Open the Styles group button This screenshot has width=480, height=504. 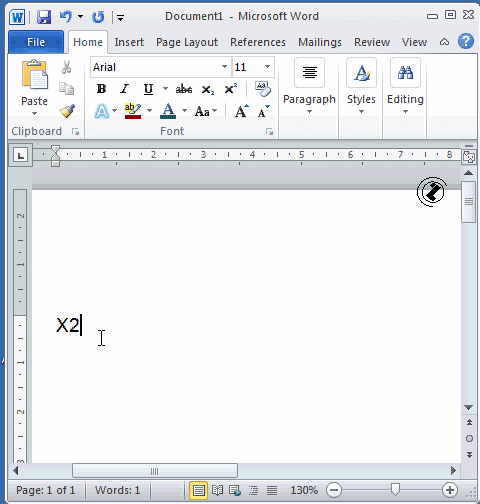coord(361,87)
